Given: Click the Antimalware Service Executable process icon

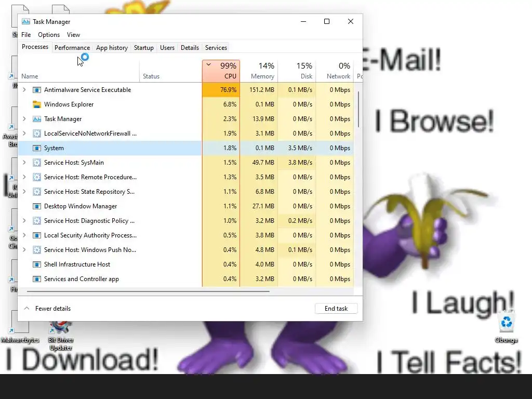Looking at the screenshot, I should 37,90.
